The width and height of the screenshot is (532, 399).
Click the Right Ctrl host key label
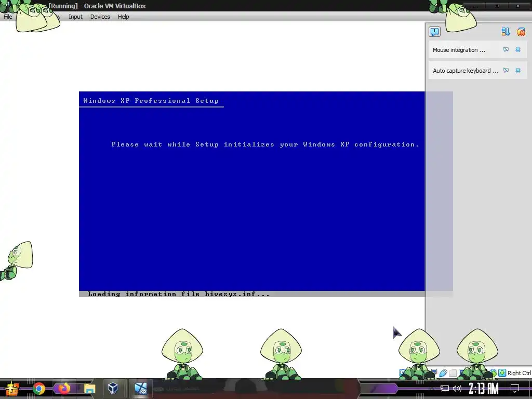pos(519,373)
